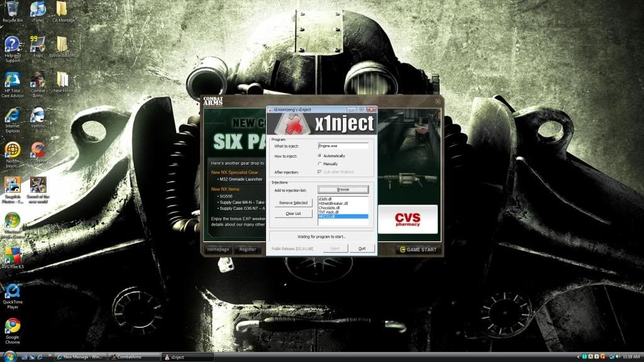Click the Clear List button
Viewport: 644px width, 362px height.
(x=293, y=214)
